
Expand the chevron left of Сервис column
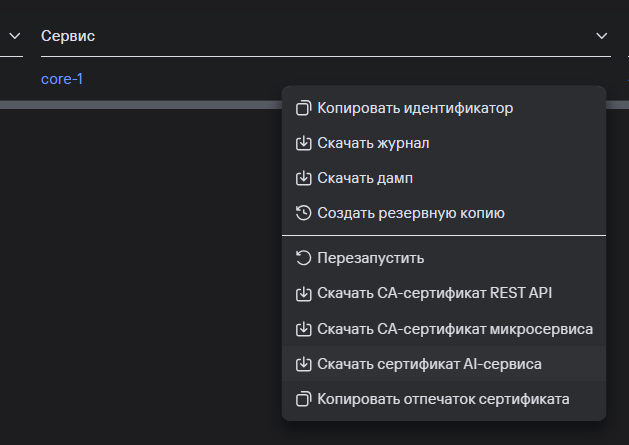(15, 36)
